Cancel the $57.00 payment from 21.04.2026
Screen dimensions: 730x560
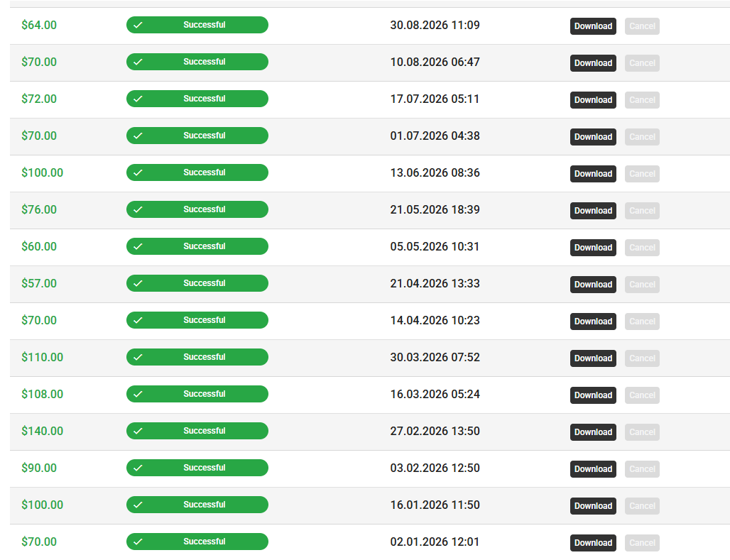coord(642,285)
